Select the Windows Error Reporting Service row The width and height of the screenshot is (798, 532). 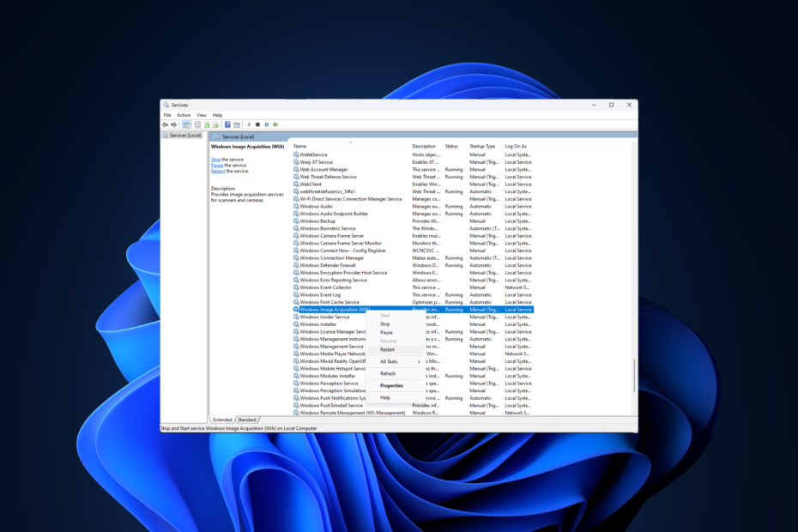tap(413, 280)
